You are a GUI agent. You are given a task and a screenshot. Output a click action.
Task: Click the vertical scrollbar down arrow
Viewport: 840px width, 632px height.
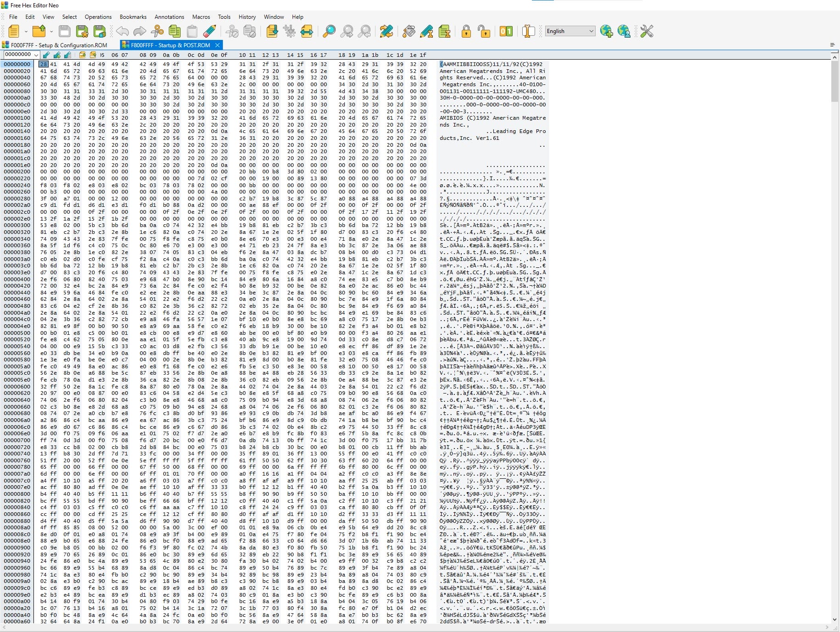(x=834, y=619)
